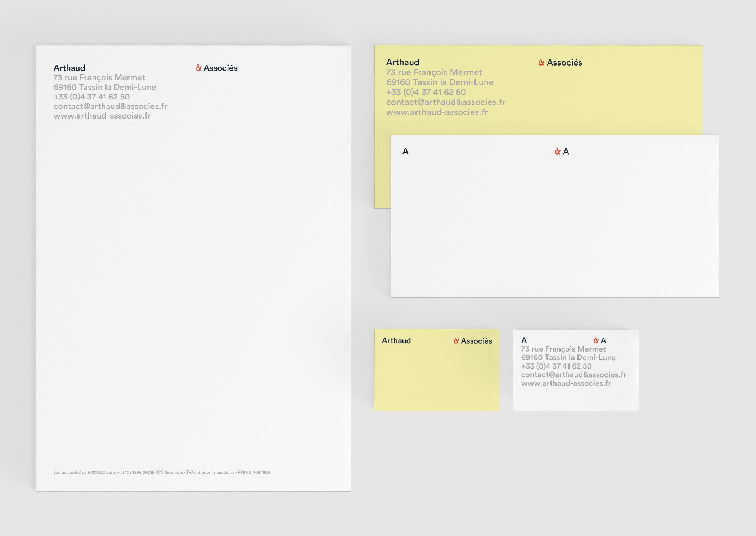Click the red ampersand on the white envelope
This screenshot has height=536, width=756.
(557, 152)
